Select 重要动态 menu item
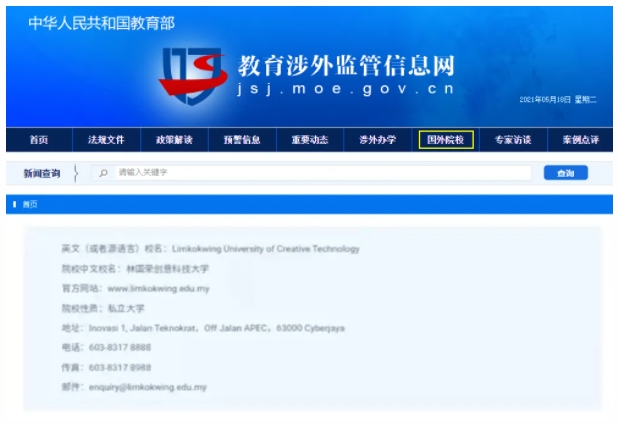 tap(310, 140)
